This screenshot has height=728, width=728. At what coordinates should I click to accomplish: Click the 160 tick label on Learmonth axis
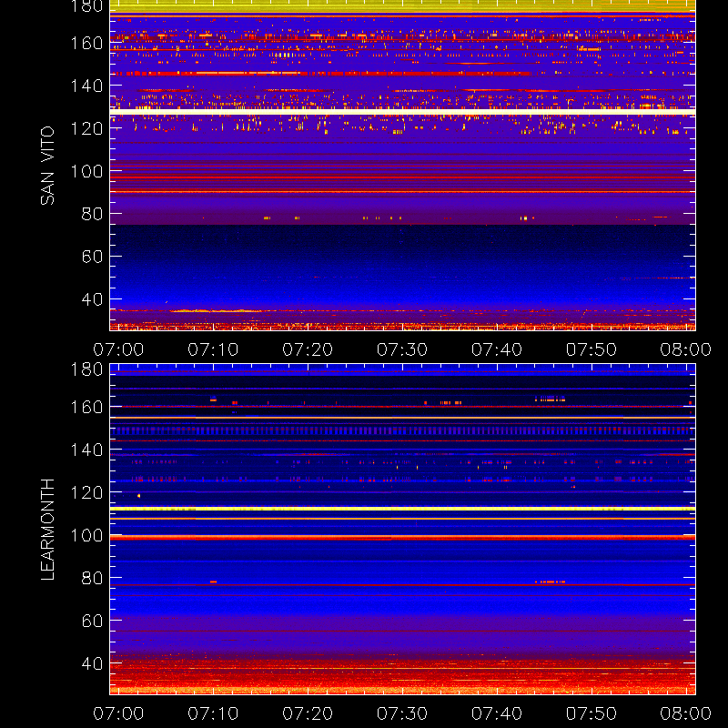pos(86,407)
